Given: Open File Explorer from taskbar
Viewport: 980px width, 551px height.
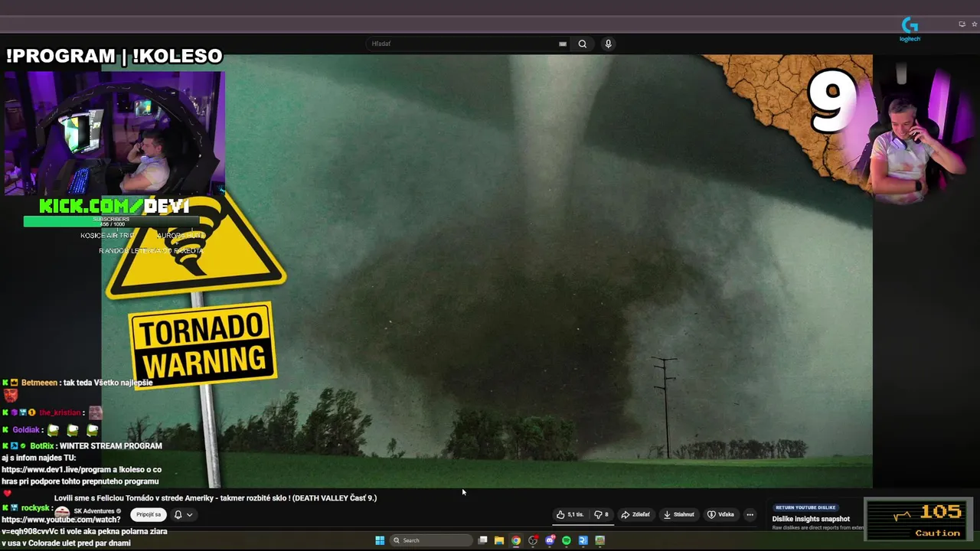Looking at the screenshot, I should (x=499, y=540).
